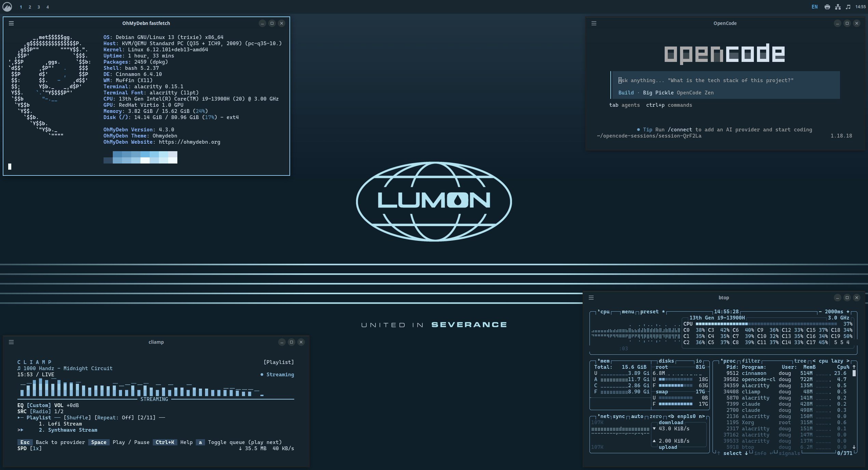The height and width of the screenshot is (470, 868).
Task: Click the 'a' toggle queue key hint
Action: click(200, 442)
